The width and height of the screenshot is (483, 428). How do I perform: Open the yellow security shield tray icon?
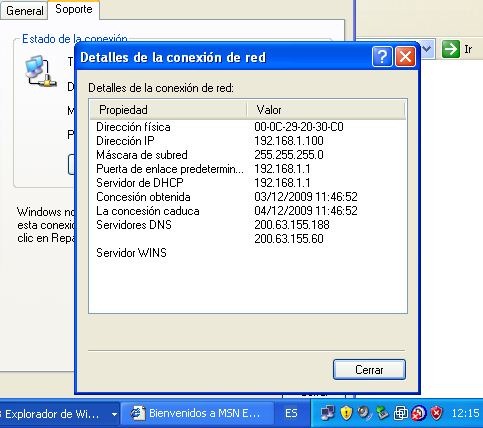pyautogui.click(x=346, y=413)
